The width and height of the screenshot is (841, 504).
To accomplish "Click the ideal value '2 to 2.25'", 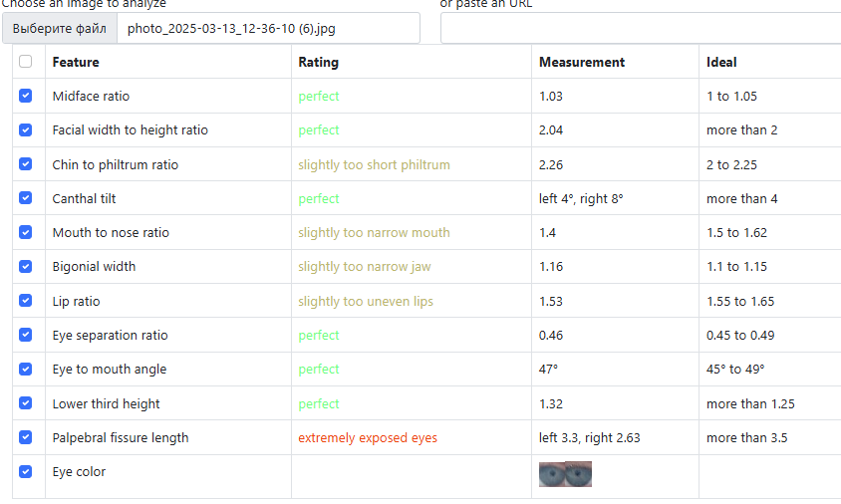I will [x=731, y=164].
